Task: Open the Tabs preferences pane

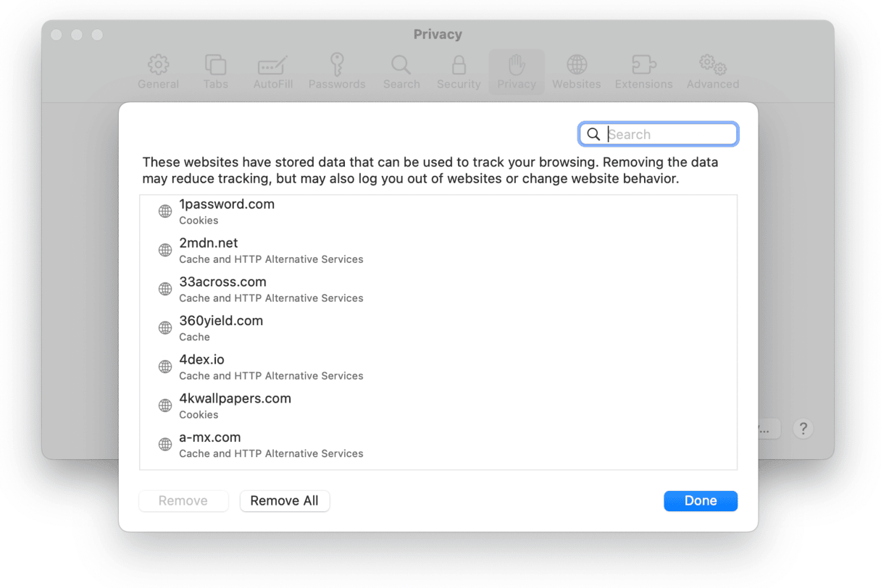Action: click(x=215, y=71)
